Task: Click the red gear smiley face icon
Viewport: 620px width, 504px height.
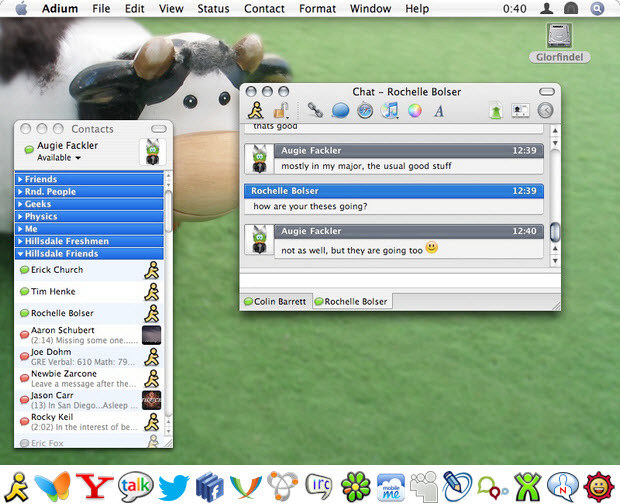Action: click(599, 486)
